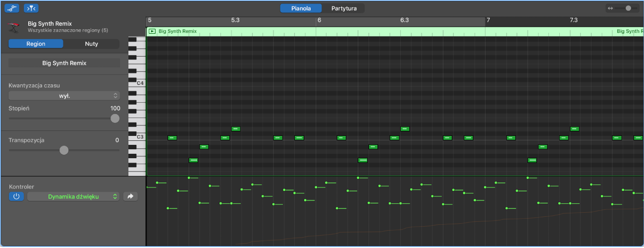Click the horizontal zoom slider knob
Viewport: 644px width, 248px height.
tap(629, 8)
